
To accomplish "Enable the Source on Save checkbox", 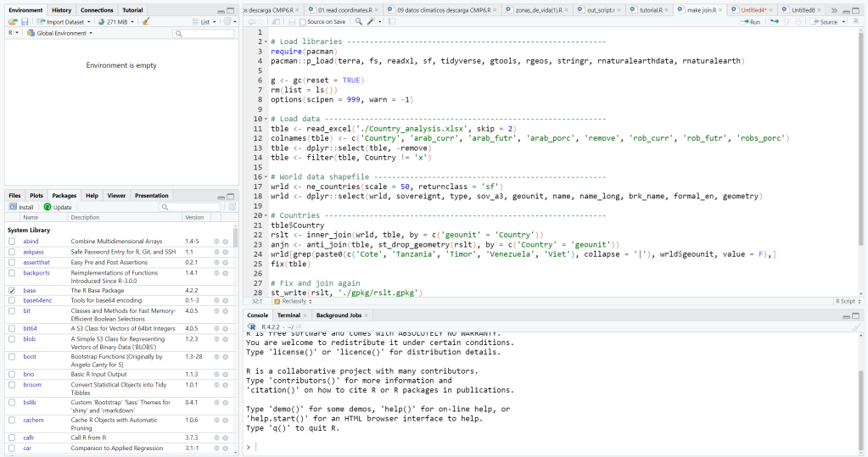I will click(304, 21).
